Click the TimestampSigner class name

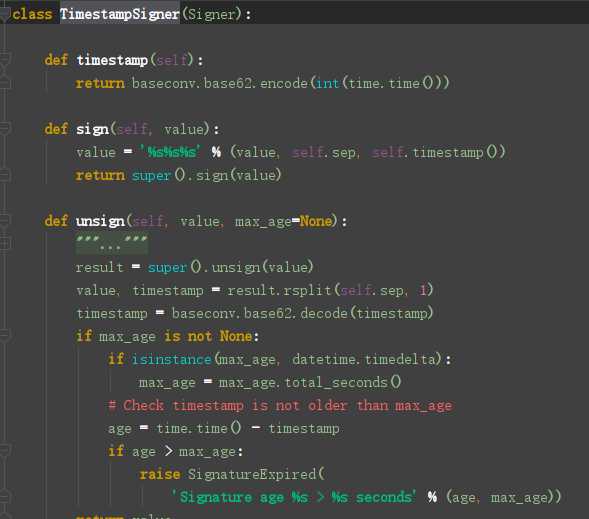tap(119, 14)
